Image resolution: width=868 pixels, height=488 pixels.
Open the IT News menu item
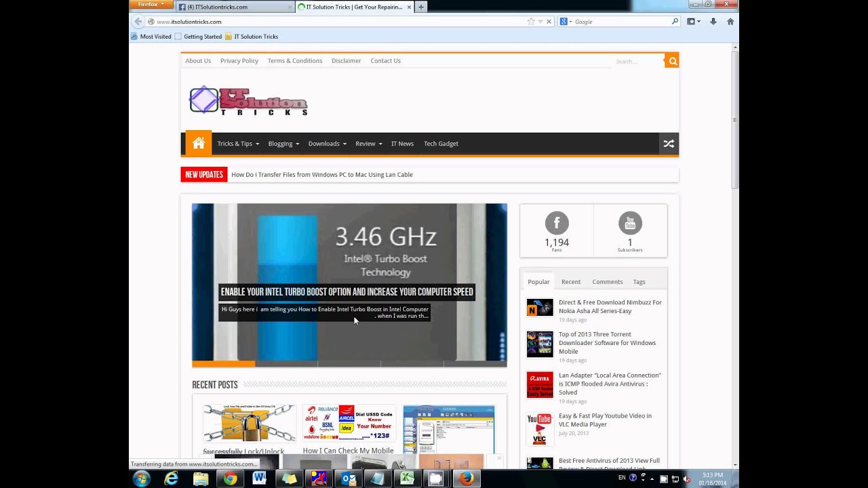402,144
